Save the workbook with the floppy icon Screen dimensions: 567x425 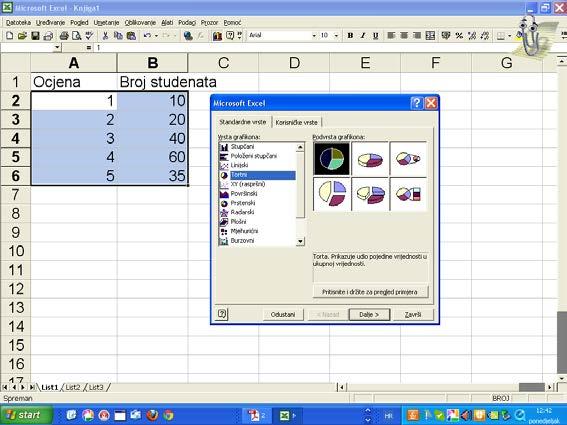pos(35,35)
